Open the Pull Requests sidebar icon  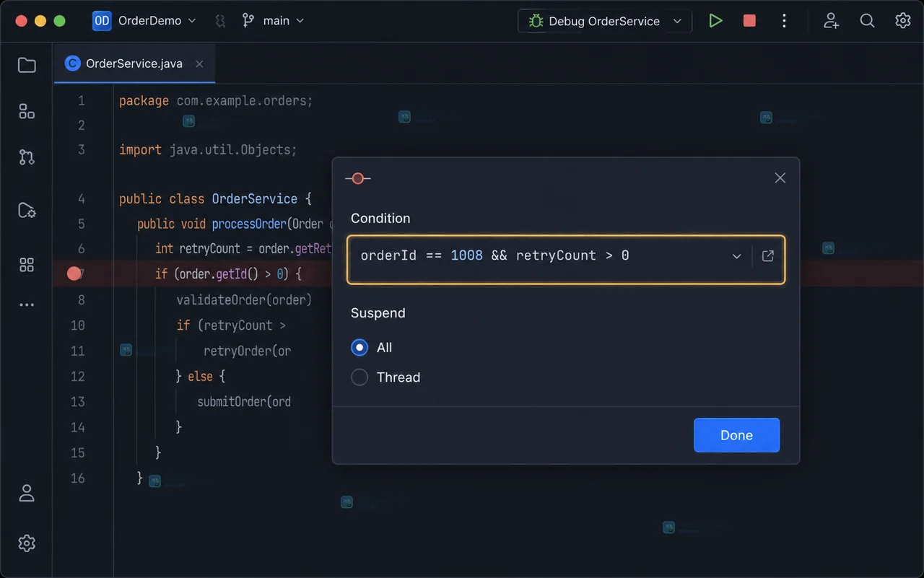27,157
